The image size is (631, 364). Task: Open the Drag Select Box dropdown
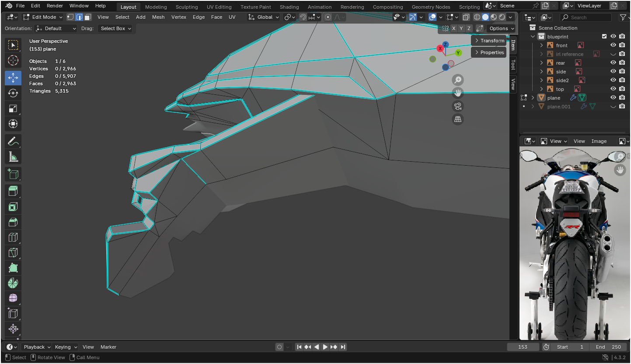click(x=115, y=28)
